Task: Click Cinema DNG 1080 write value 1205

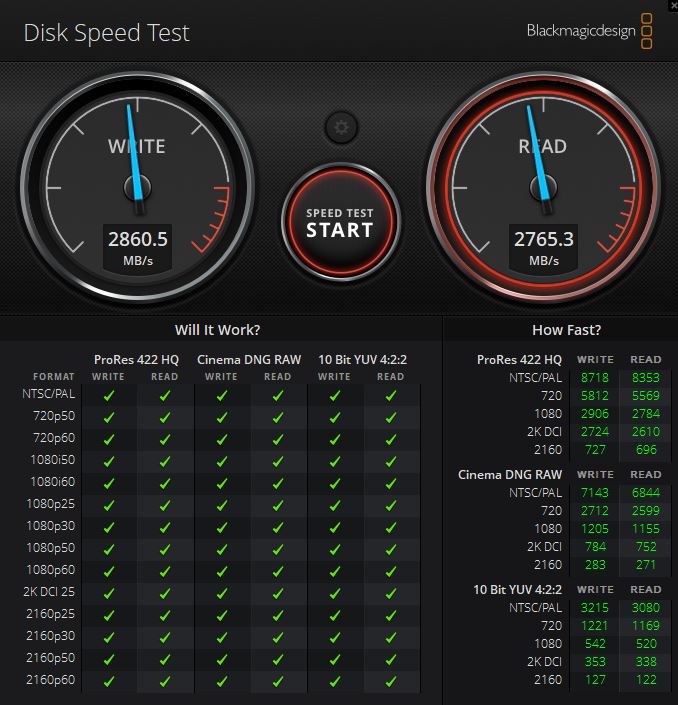Action: pyautogui.click(x=594, y=529)
